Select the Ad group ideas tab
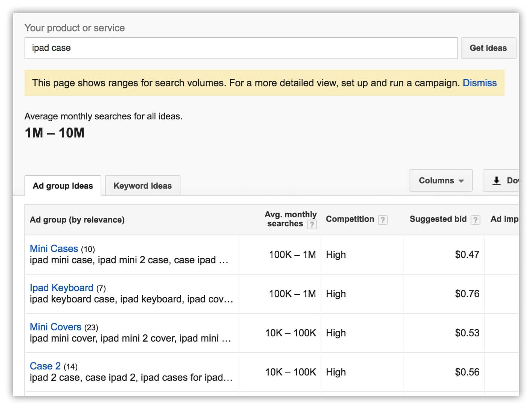This screenshot has width=532, height=409. pyautogui.click(x=63, y=186)
